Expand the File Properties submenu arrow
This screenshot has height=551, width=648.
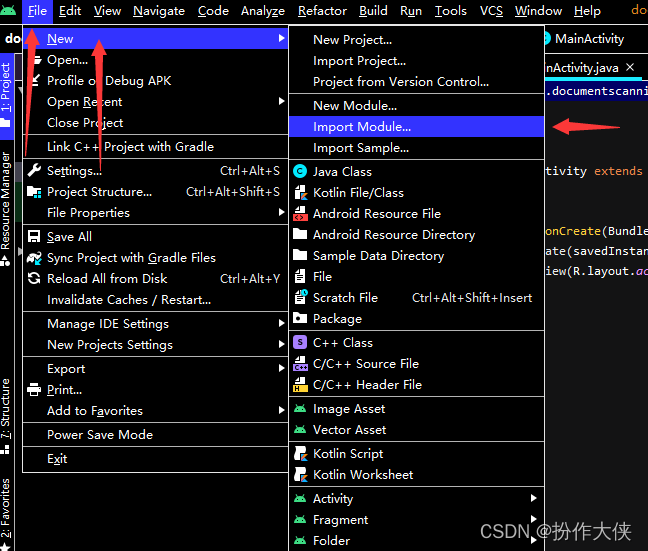[281, 212]
